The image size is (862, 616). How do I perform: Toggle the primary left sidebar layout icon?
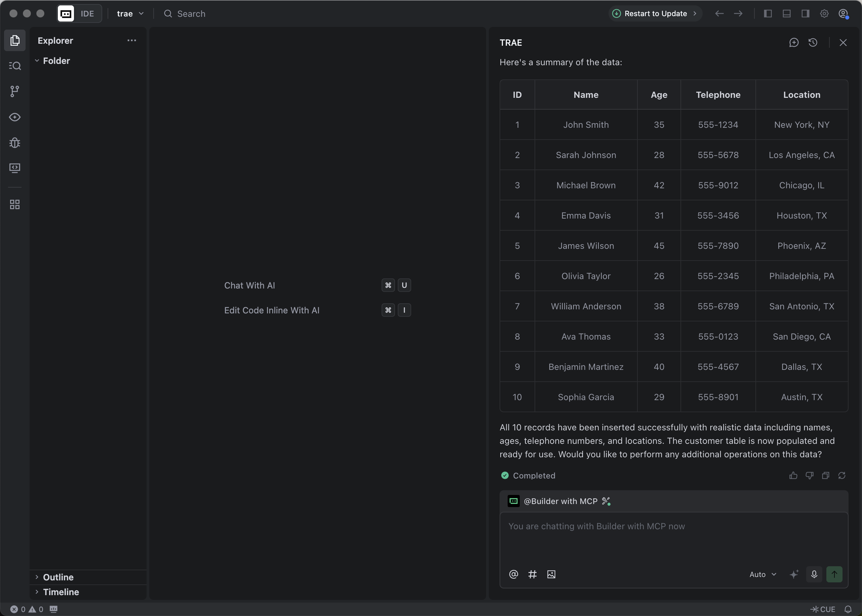tap(768, 14)
